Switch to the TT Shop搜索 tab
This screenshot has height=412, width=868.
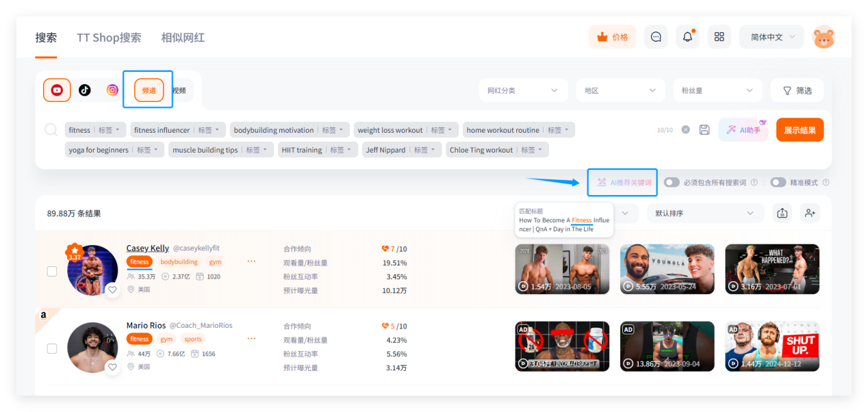(x=109, y=38)
